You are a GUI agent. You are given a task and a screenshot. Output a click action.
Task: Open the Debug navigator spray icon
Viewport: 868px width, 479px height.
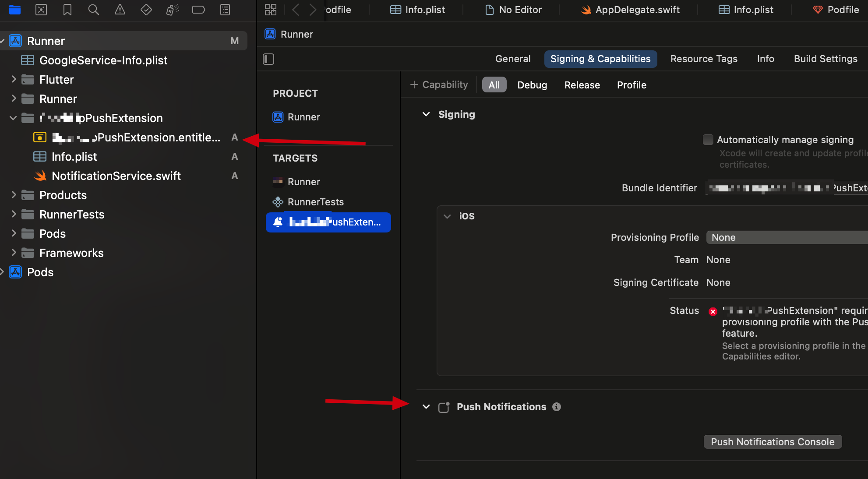coord(173,10)
